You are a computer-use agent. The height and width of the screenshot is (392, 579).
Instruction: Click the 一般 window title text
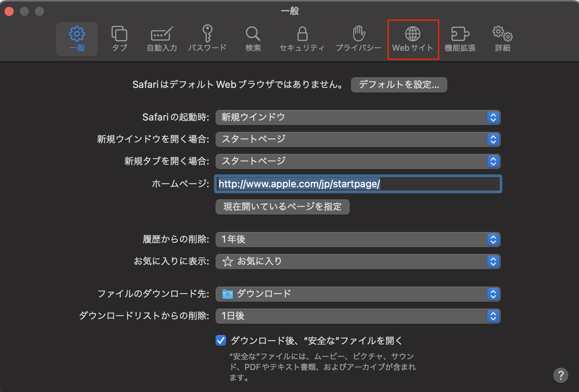click(x=290, y=11)
